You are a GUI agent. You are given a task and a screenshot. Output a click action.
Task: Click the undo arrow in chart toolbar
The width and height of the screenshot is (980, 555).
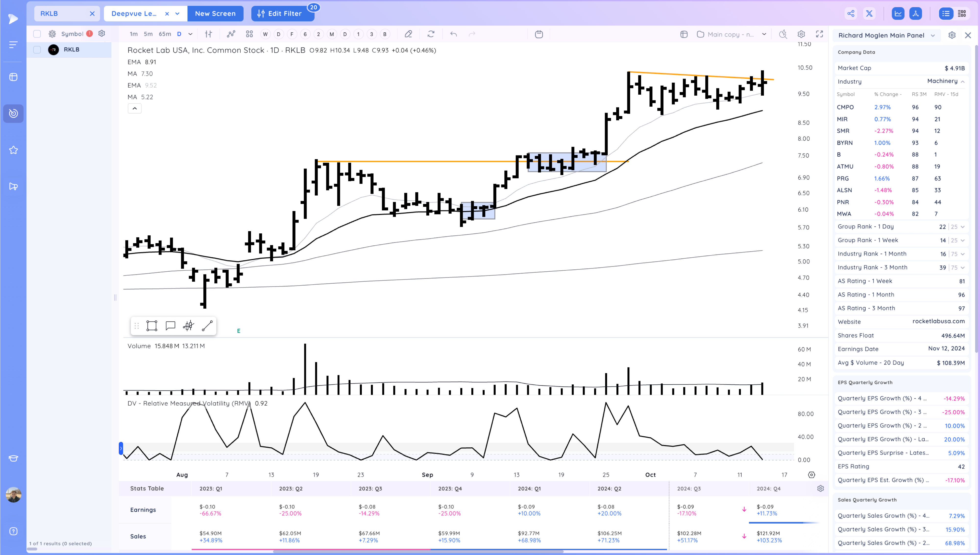click(x=453, y=34)
